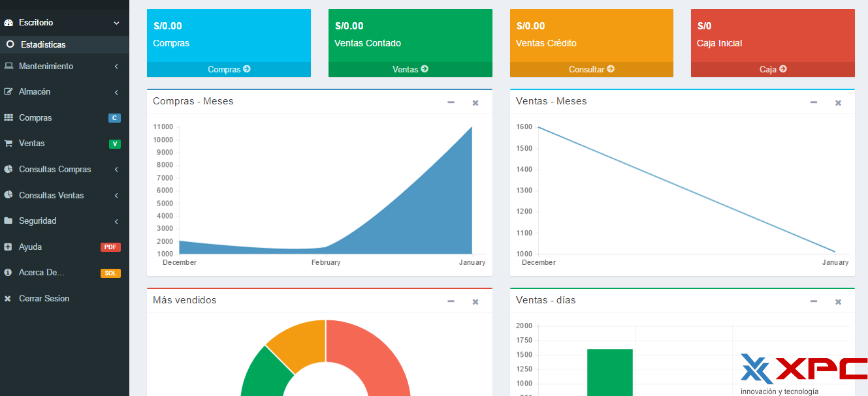Click 'January' label in Ventas - Meses chart
The height and width of the screenshot is (396, 868).
click(x=835, y=262)
